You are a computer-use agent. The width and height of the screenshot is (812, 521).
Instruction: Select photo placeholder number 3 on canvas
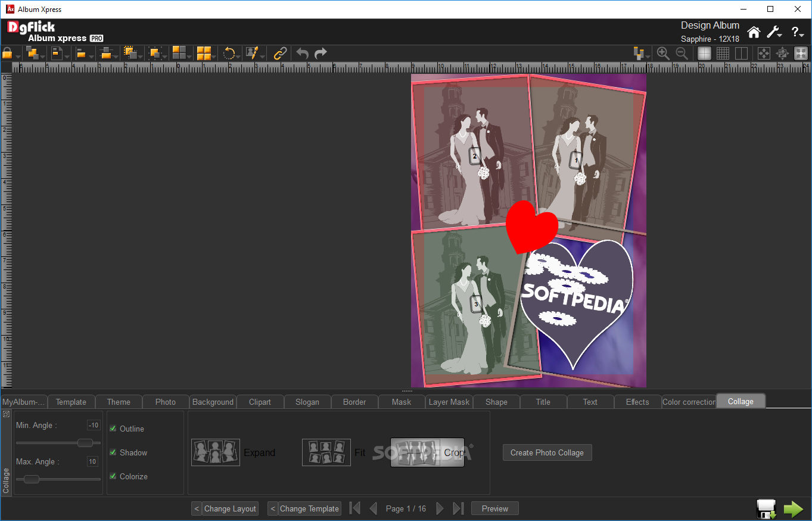tap(475, 304)
